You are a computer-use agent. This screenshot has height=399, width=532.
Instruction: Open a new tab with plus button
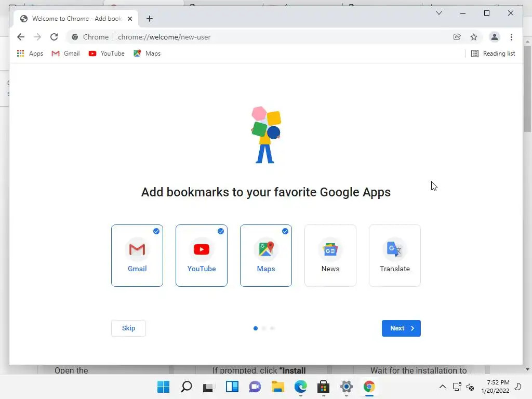tap(149, 19)
